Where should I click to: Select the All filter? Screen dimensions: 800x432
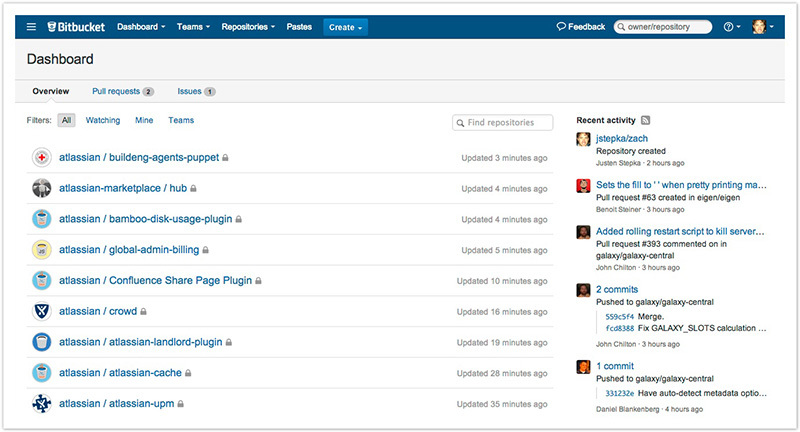click(x=66, y=120)
